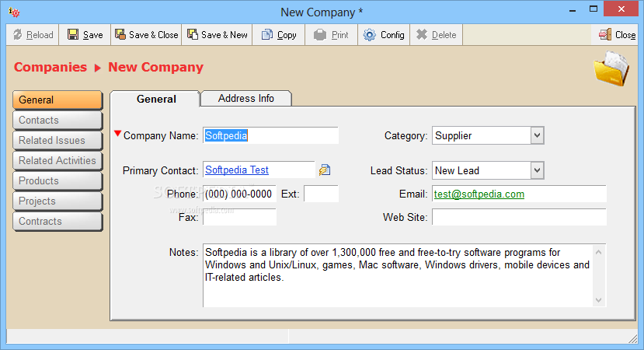Viewport: 644px width, 350px height.
Task: Focus the Company Name field
Action: [270, 135]
